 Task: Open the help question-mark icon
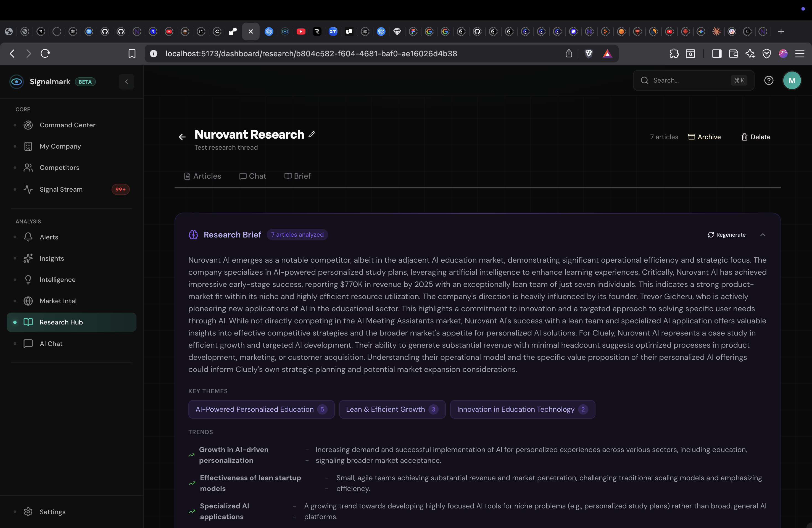point(768,80)
